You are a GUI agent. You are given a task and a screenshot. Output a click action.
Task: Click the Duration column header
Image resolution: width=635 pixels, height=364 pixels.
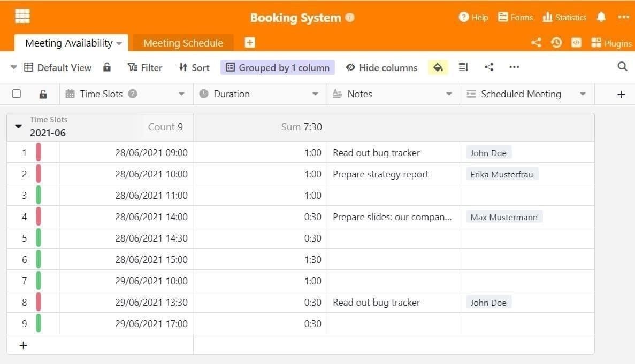260,94
